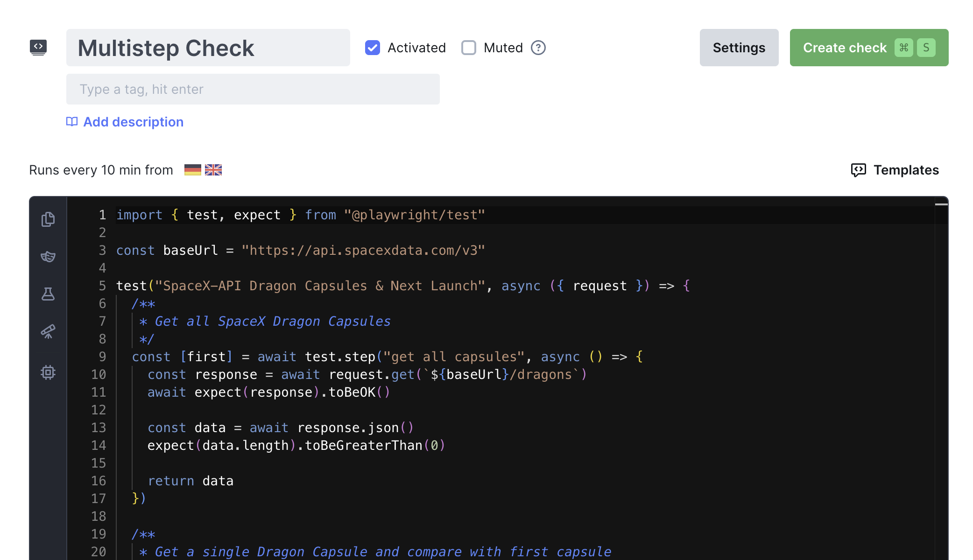Click the Create check button
The height and width of the screenshot is (560, 973).
(869, 48)
